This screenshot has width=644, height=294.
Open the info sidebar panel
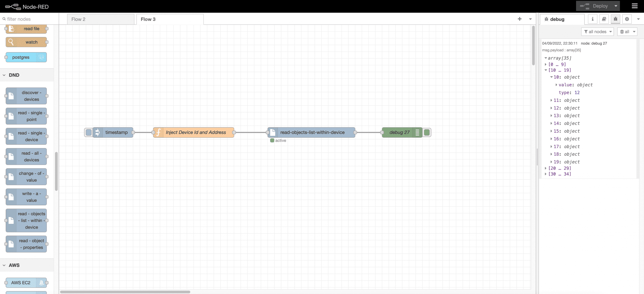point(592,19)
